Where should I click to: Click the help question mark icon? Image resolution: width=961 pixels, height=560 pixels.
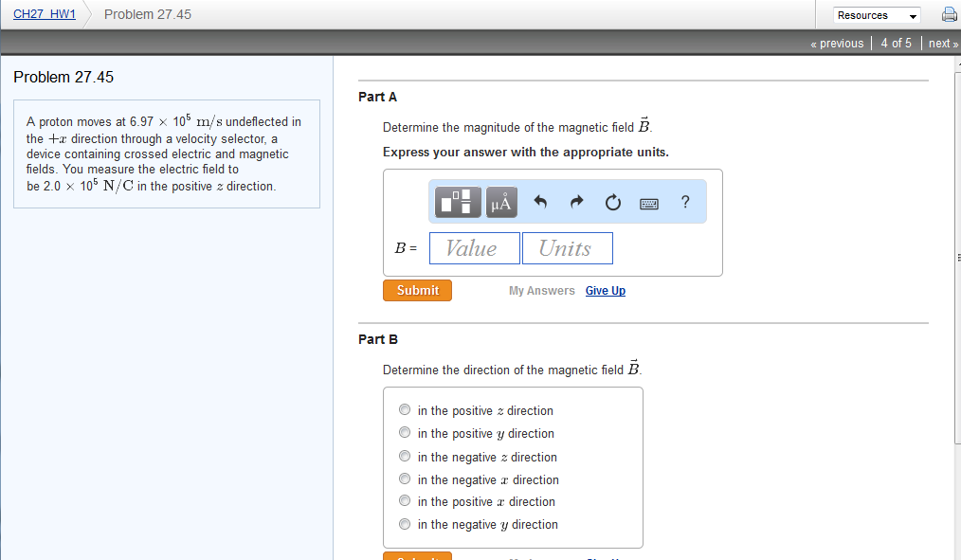point(684,201)
